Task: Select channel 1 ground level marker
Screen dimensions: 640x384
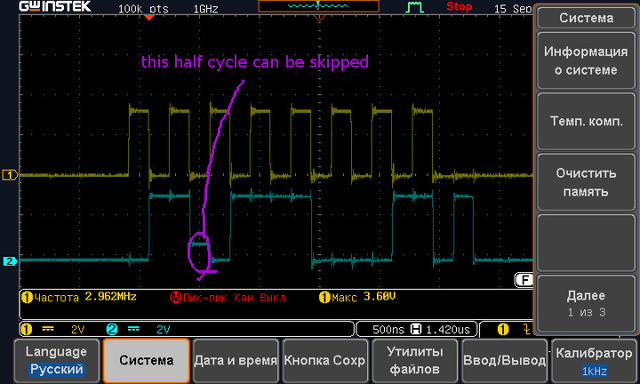Action: (x=9, y=175)
